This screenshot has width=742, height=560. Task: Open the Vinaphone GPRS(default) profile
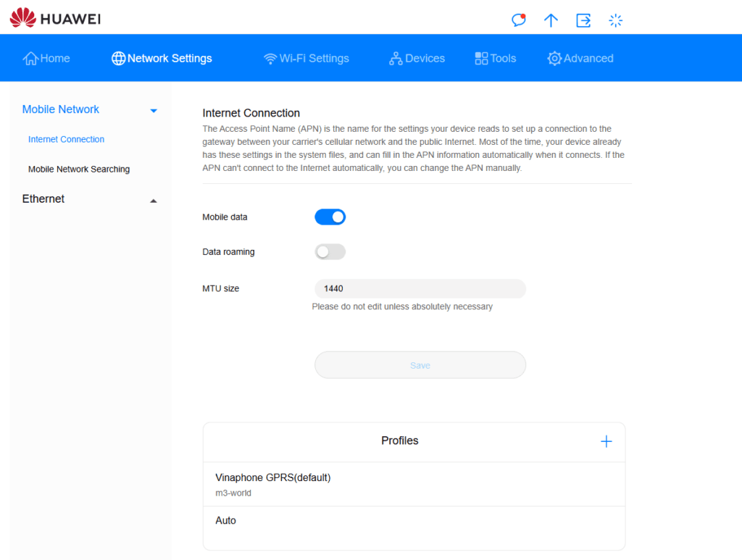[x=414, y=484]
